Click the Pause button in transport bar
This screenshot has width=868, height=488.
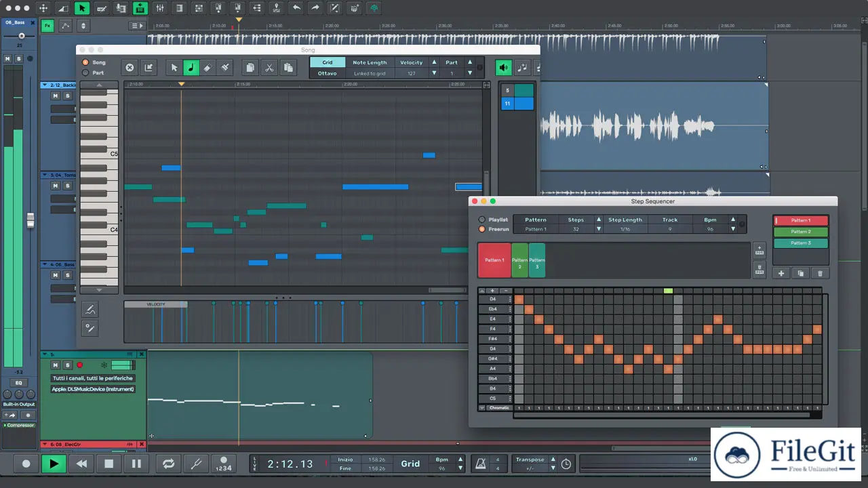click(136, 464)
